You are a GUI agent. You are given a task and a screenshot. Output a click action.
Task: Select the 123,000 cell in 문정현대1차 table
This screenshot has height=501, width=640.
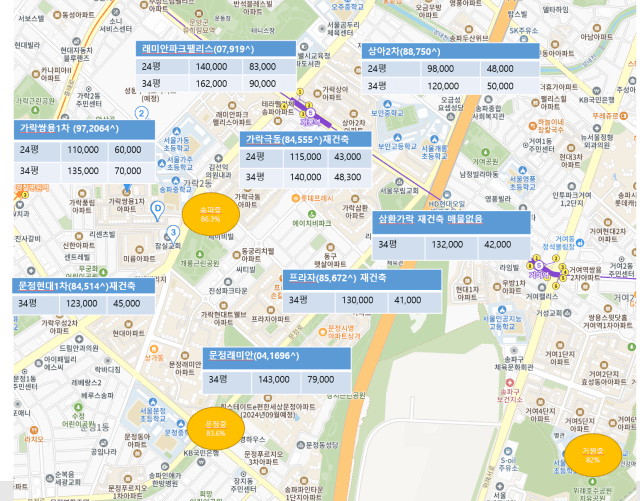pyautogui.click(x=83, y=304)
